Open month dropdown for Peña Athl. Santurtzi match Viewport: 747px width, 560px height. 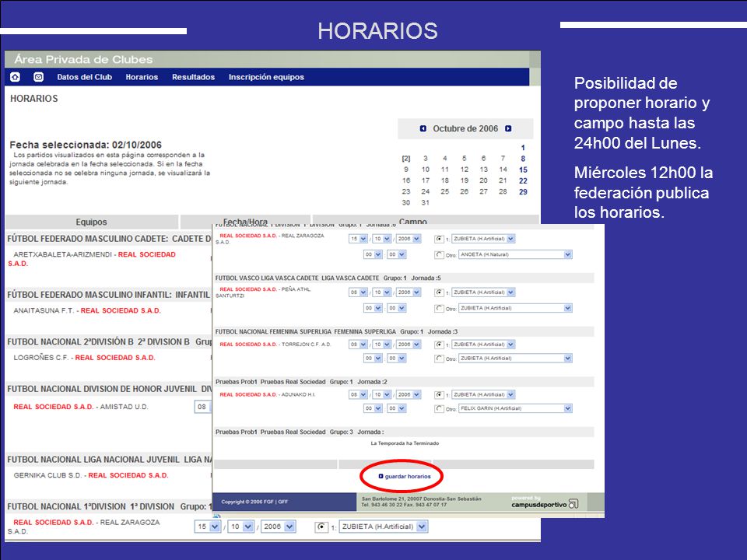[x=381, y=292]
